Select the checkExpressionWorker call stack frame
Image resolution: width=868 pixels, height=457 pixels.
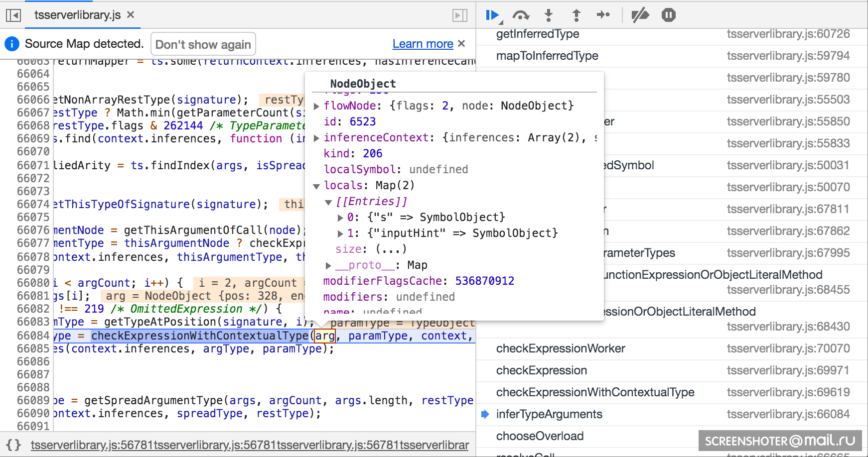click(x=560, y=348)
